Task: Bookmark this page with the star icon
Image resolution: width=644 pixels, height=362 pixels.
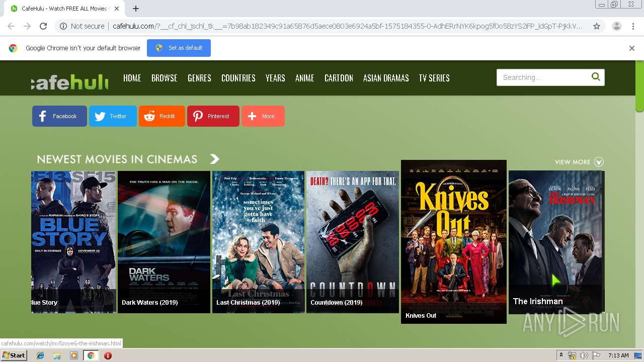Action: [x=597, y=26]
